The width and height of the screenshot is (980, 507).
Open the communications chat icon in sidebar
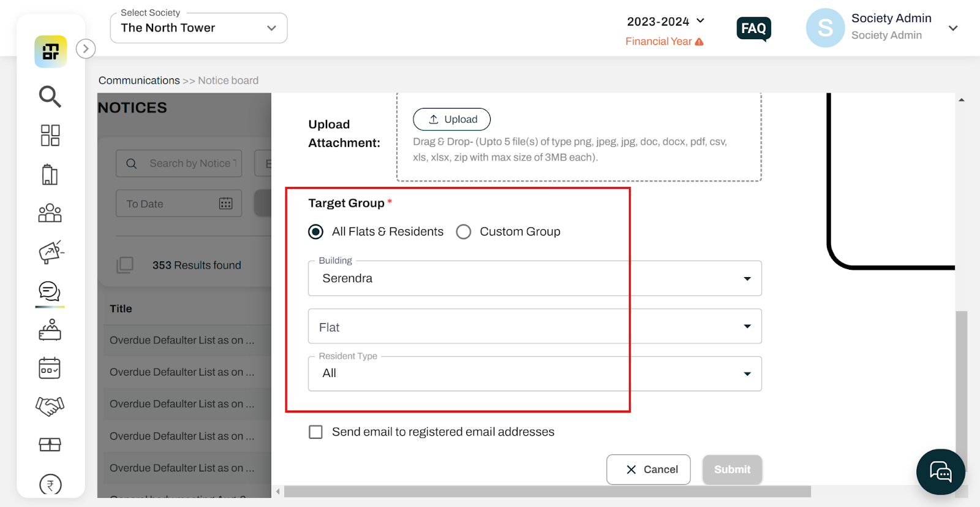click(50, 291)
